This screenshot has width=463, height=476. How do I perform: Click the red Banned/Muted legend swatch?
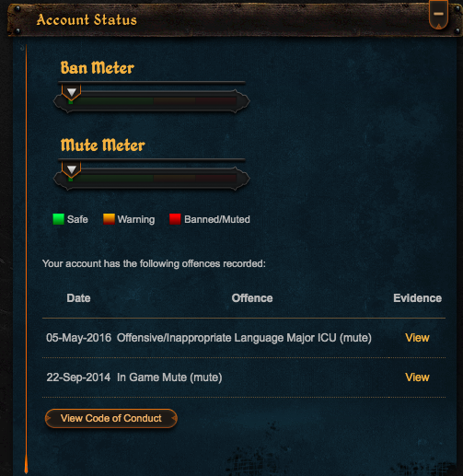[175, 219]
